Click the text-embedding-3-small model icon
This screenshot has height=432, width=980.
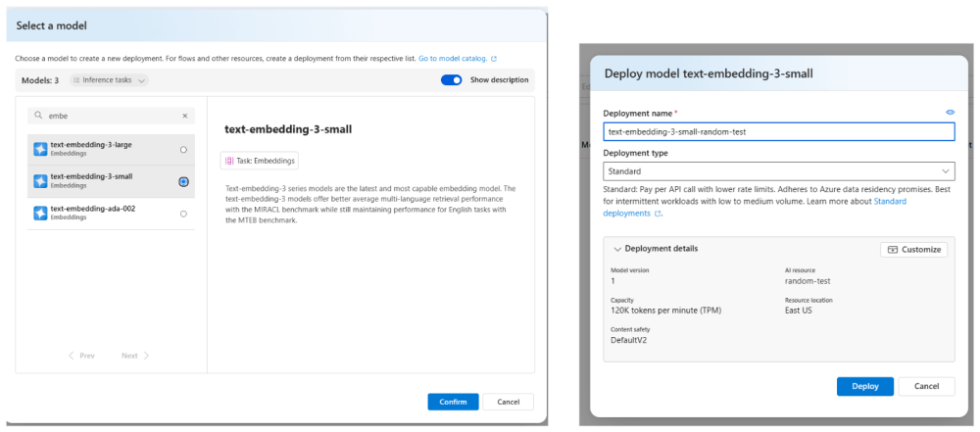pos(40,181)
